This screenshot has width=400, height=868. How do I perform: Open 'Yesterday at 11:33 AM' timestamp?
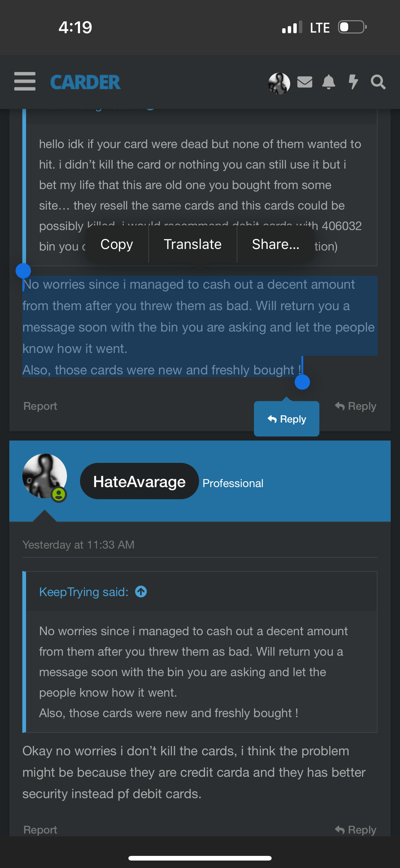(x=78, y=545)
